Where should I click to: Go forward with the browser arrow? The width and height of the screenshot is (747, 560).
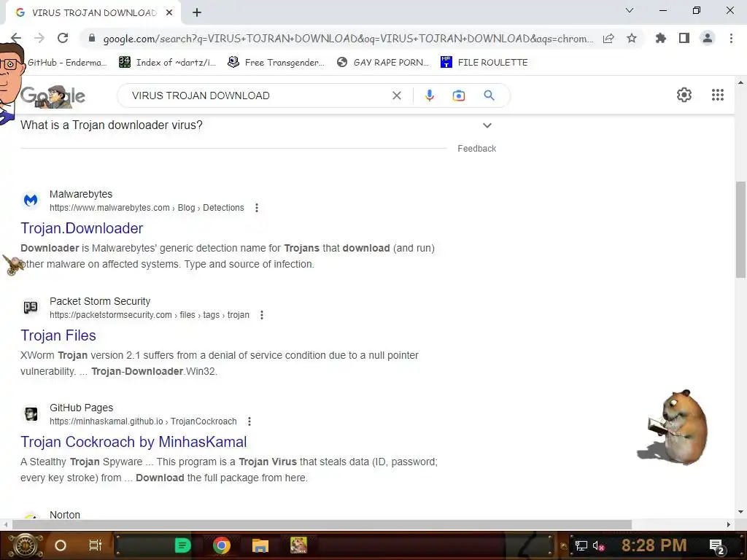coord(39,38)
